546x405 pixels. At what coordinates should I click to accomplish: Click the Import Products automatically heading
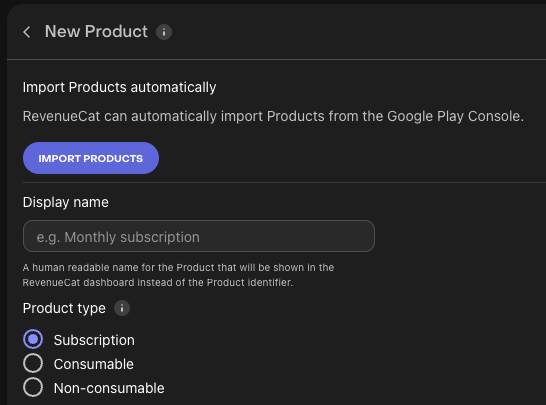119,87
